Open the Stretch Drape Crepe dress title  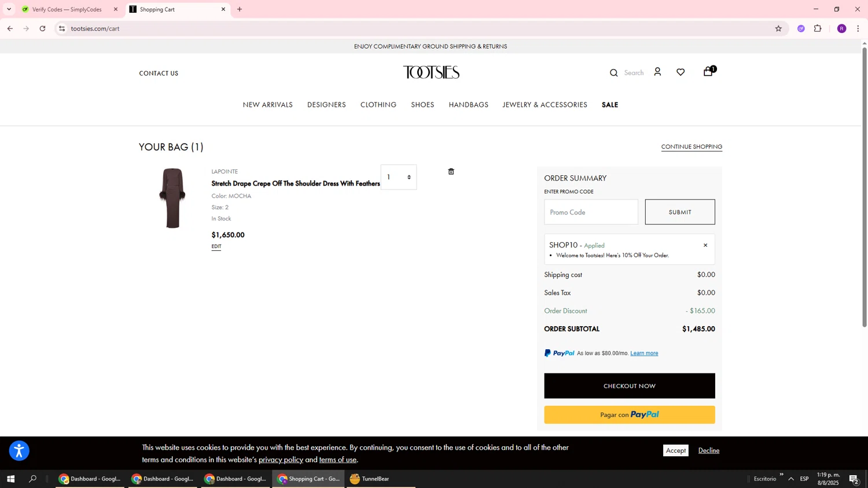[296, 184]
